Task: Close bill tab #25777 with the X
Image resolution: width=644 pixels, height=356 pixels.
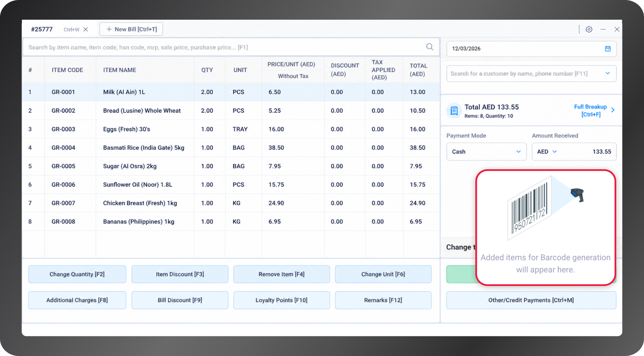Action: (86, 30)
